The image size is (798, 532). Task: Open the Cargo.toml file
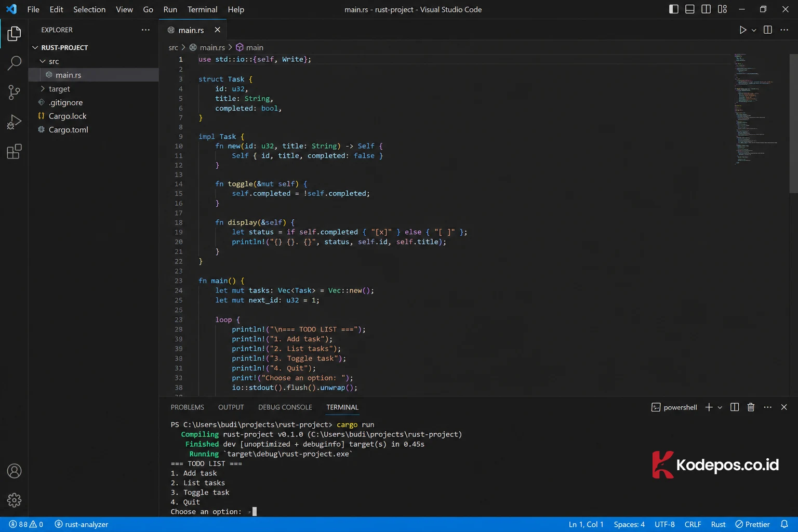click(94, 129)
